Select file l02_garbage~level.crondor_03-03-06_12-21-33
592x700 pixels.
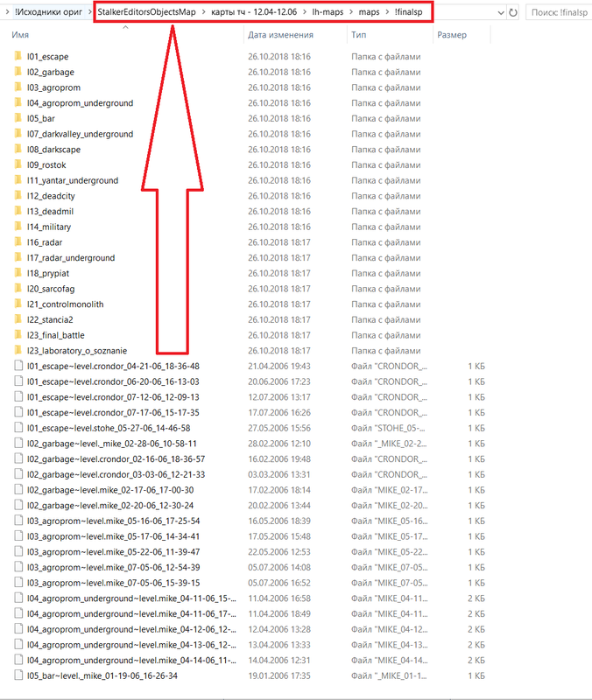pos(116,474)
